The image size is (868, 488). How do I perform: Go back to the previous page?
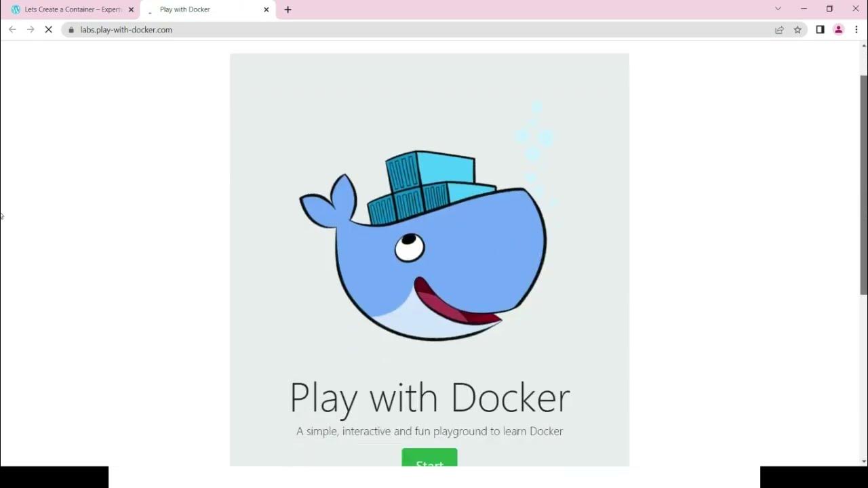pyautogui.click(x=12, y=30)
